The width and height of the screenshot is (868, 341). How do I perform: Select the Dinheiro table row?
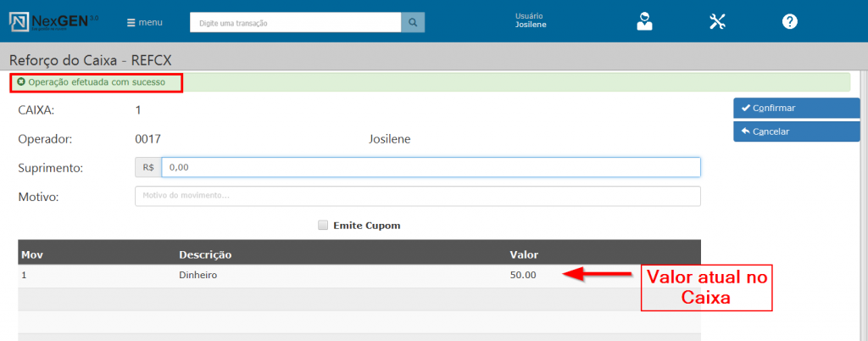pos(200,276)
